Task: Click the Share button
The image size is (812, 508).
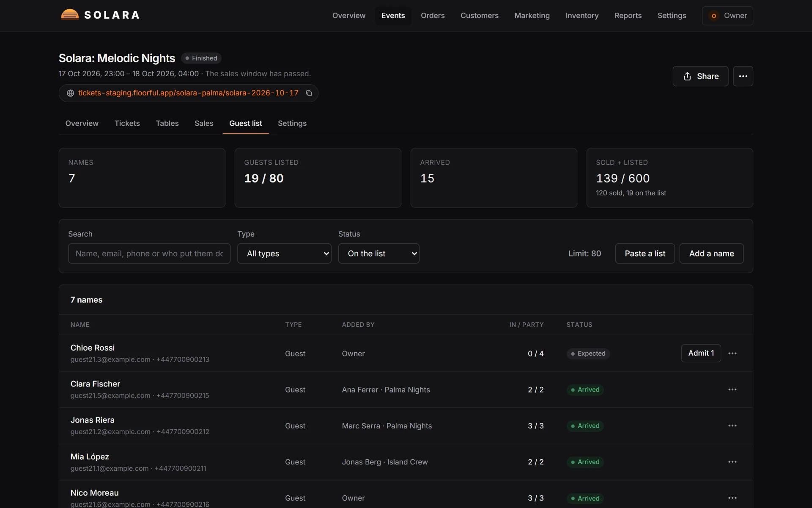Action: coord(700,76)
